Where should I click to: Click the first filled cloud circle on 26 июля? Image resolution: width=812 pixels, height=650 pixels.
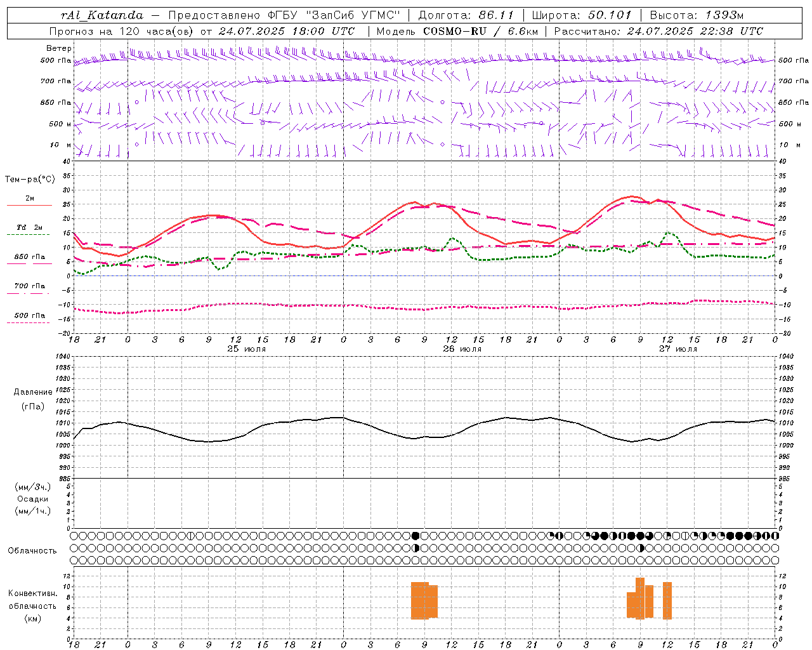point(416,536)
